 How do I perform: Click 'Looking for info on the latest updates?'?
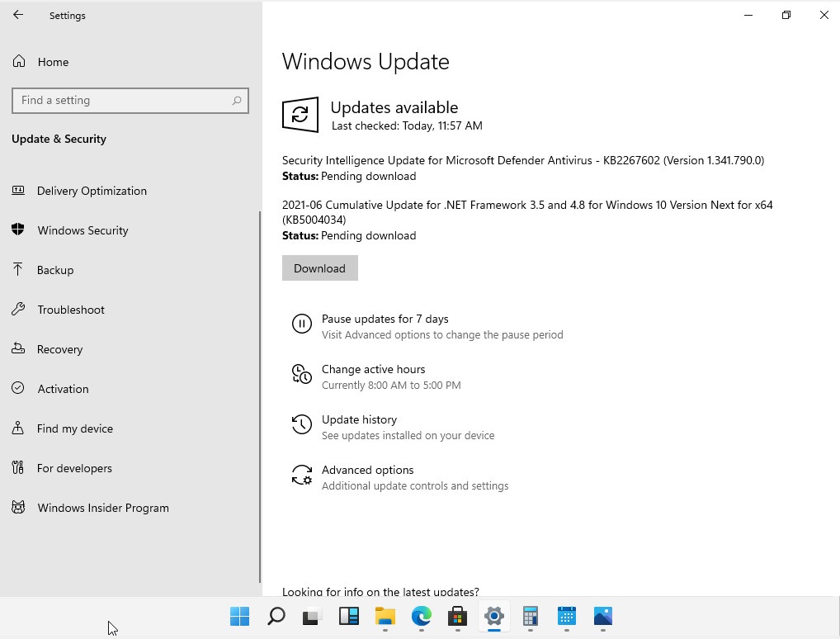380,591
